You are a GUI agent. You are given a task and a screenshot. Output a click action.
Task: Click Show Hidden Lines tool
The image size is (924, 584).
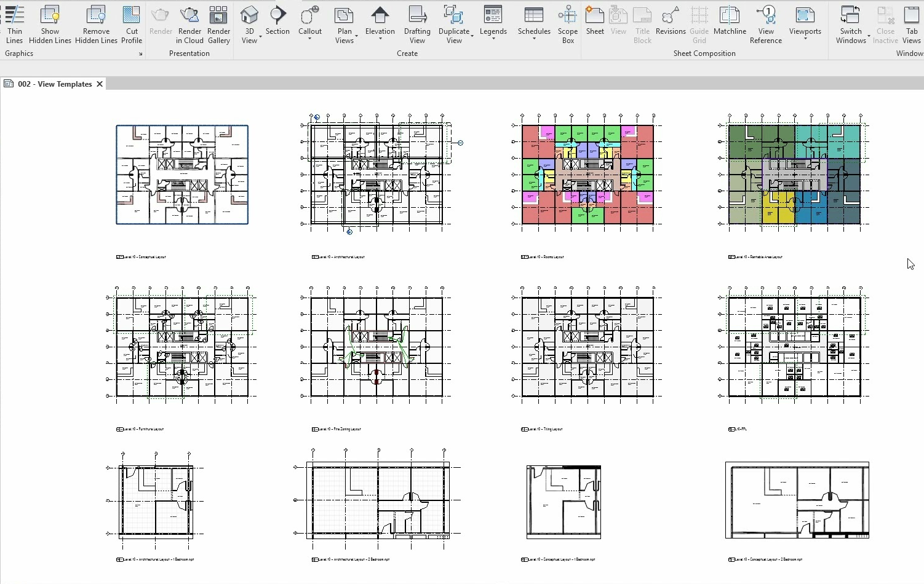point(50,25)
